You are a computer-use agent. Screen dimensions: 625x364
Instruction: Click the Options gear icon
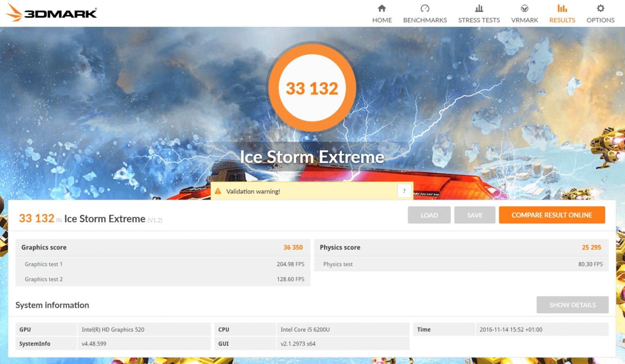(600, 8)
